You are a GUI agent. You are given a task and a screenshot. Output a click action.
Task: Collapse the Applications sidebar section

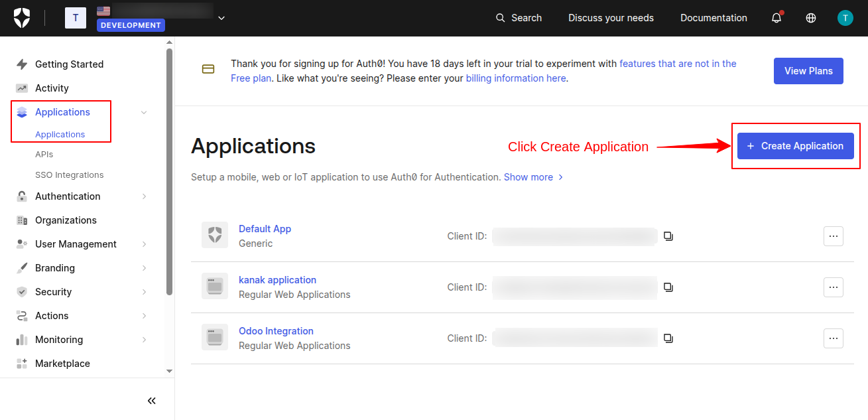[x=144, y=112]
